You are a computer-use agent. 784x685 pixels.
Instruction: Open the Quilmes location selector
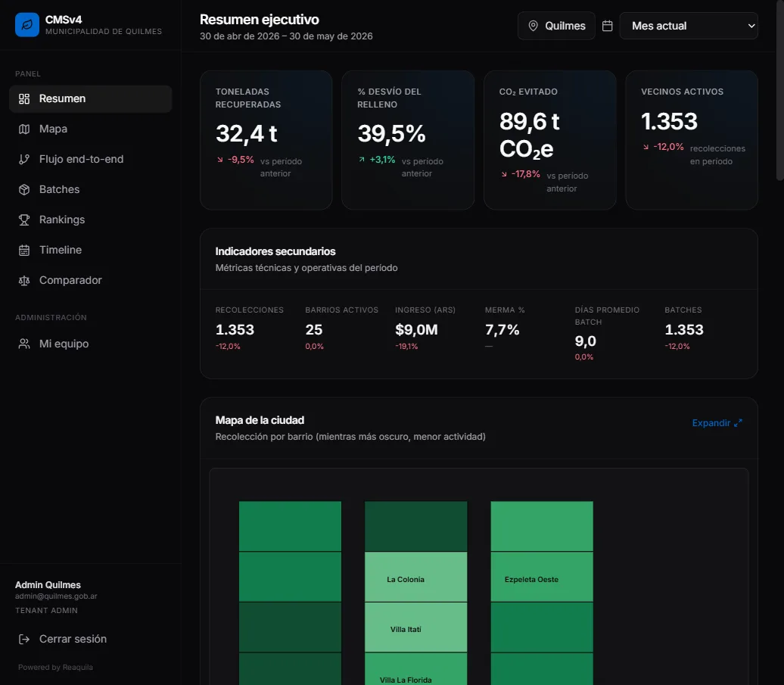coord(556,26)
